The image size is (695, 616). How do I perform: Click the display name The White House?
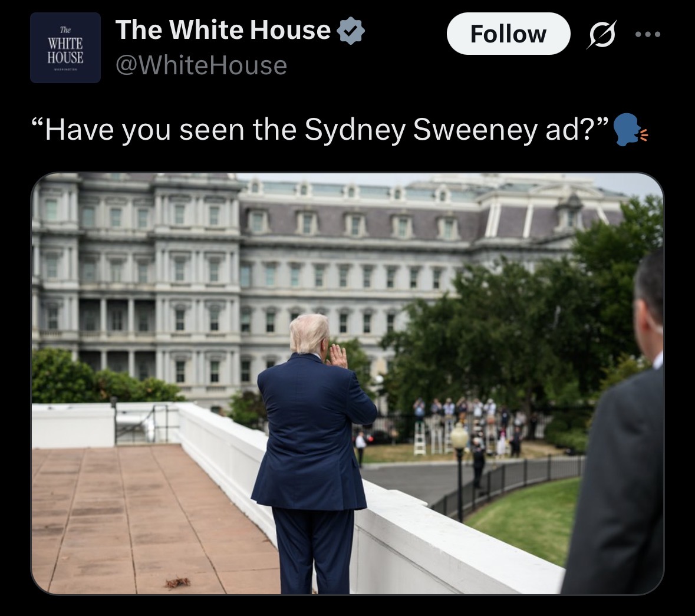223,29
